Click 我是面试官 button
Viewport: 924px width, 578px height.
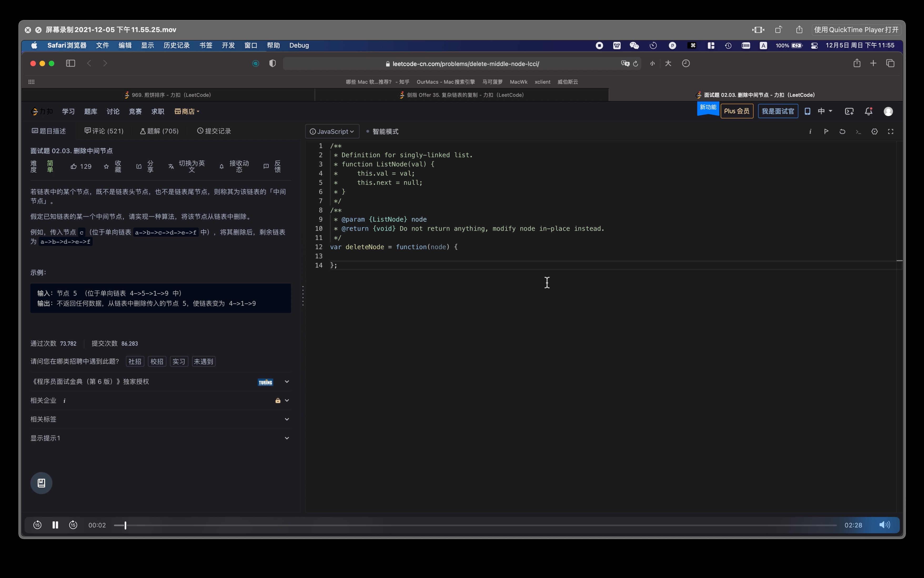(778, 111)
